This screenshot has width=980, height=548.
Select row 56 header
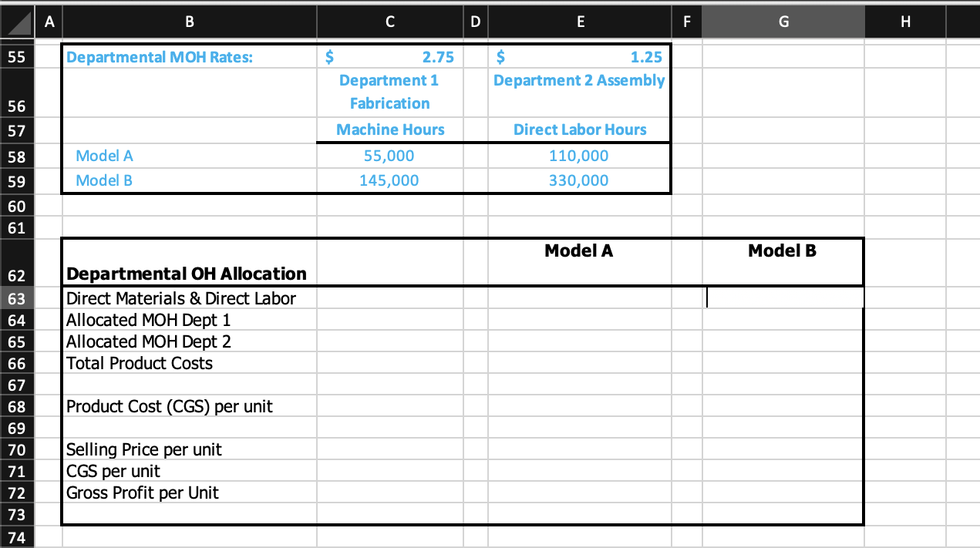(x=18, y=92)
